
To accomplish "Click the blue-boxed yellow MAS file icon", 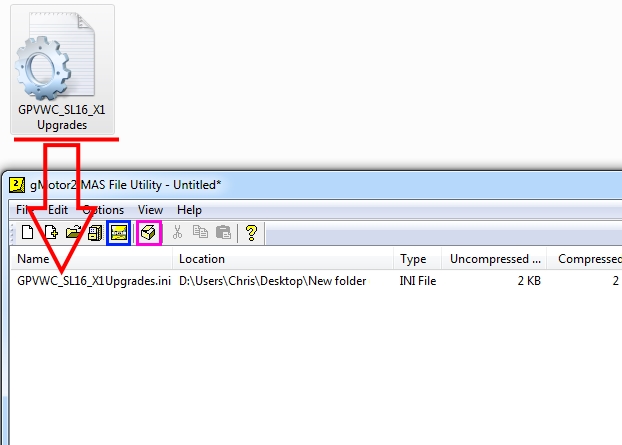I will 119,233.
